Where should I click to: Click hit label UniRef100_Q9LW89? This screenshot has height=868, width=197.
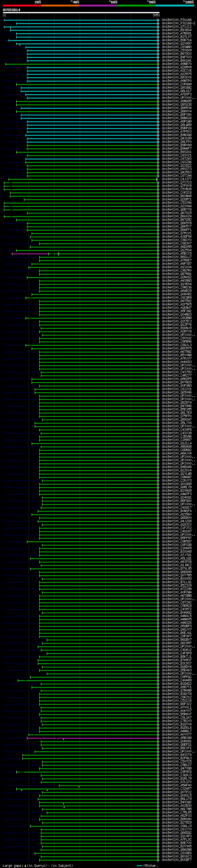point(176,125)
